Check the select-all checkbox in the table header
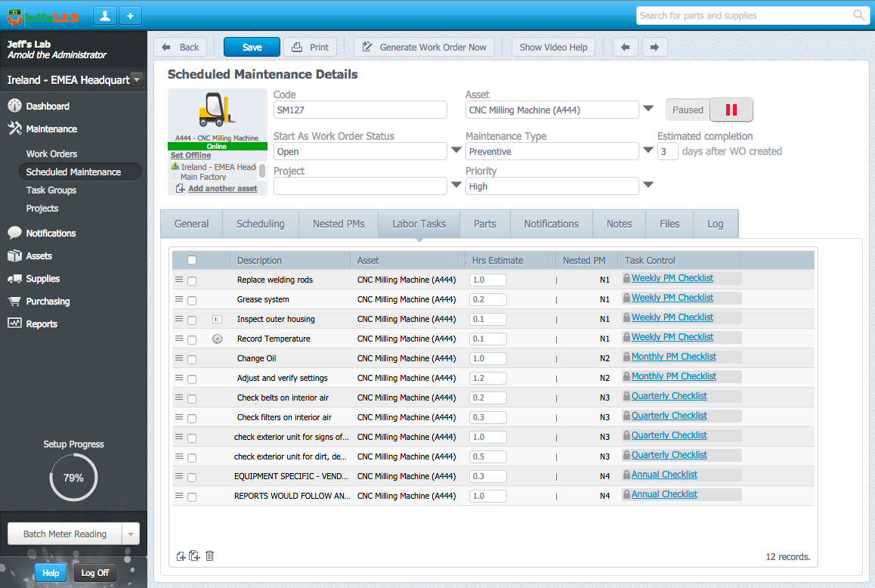This screenshot has width=875, height=588. (192, 259)
